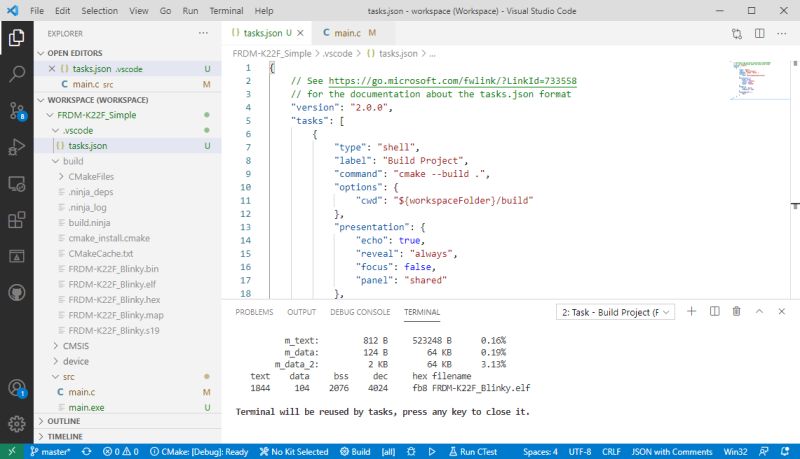Open changes compare icon in editor toolbar
Viewport: 800px width, 459px height.
(737, 34)
